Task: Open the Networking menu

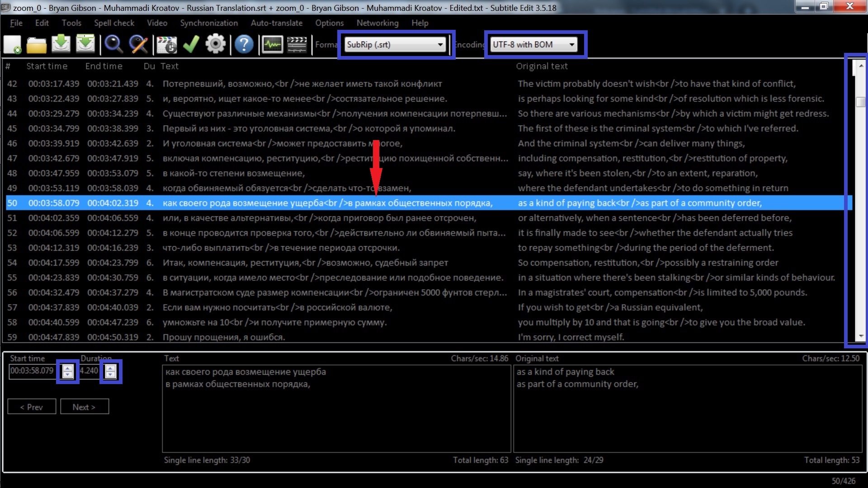Action: click(x=377, y=23)
